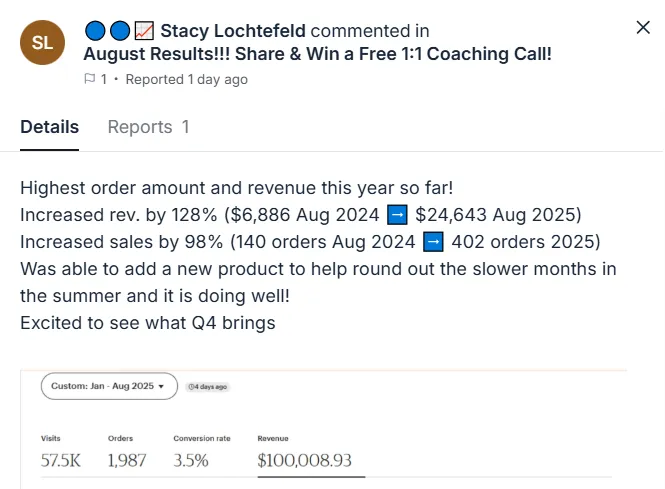The width and height of the screenshot is (665, 489).
Task: Click the first blue circle badge
Action: [95, 31]
